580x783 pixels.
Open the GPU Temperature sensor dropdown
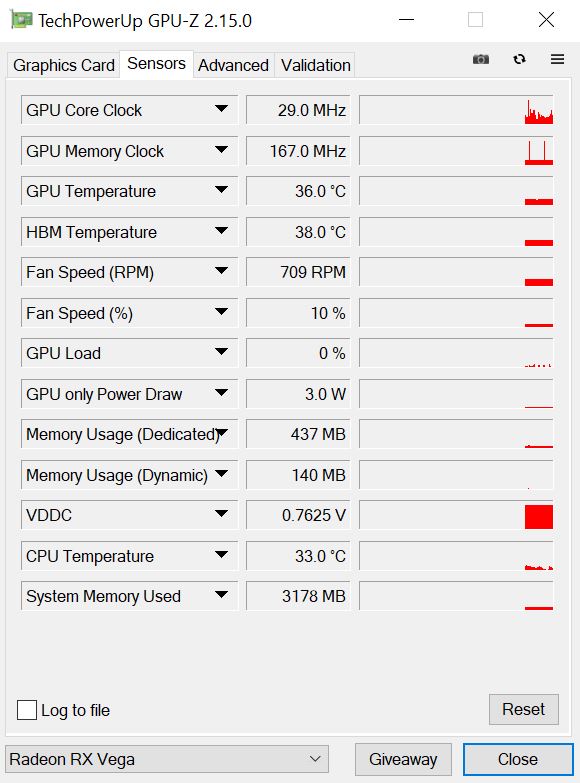221,190
